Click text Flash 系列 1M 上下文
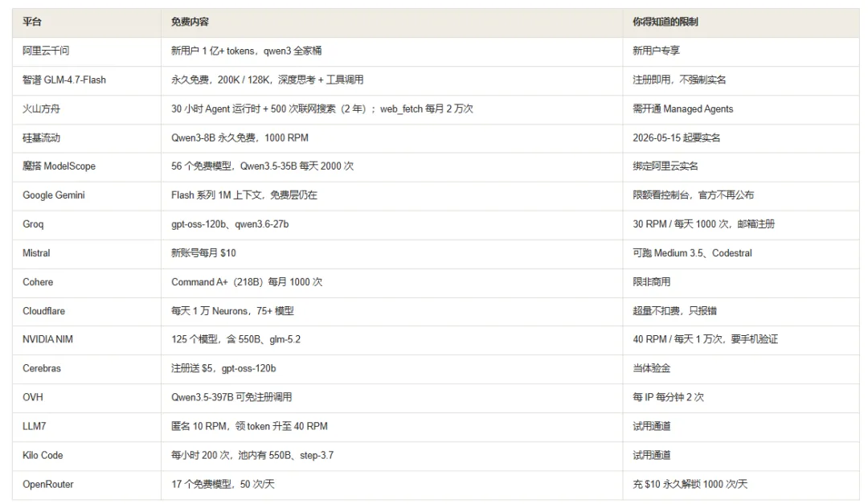Screen dimensions: 868x504 click(216, 195)
